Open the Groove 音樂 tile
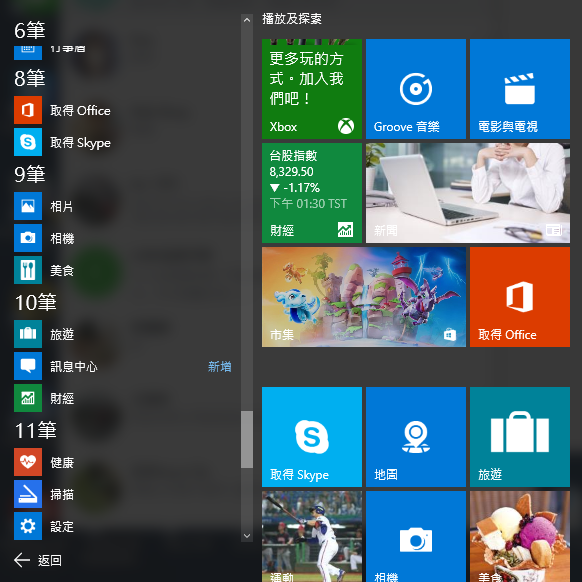This screenshot has height=582, width=582. click(416, 89)
